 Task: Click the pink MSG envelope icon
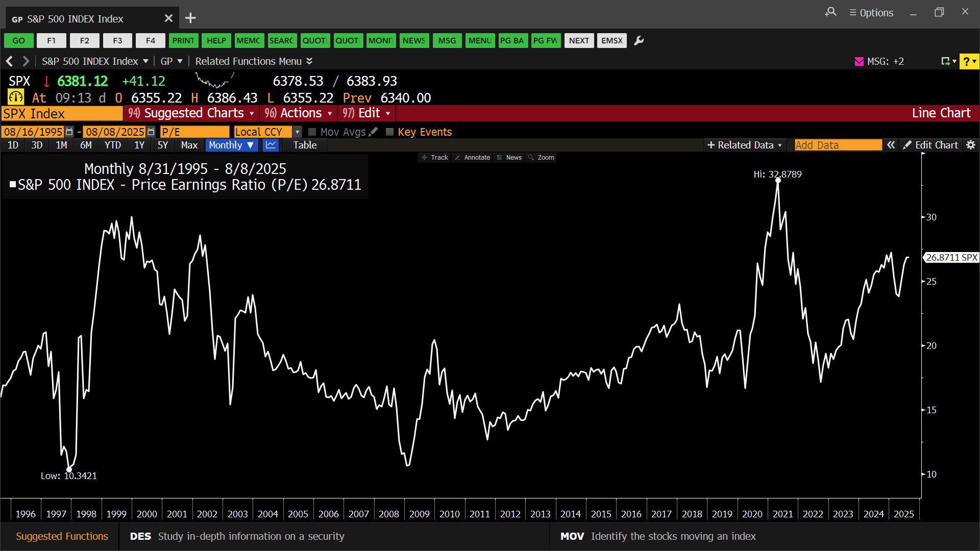859,61
